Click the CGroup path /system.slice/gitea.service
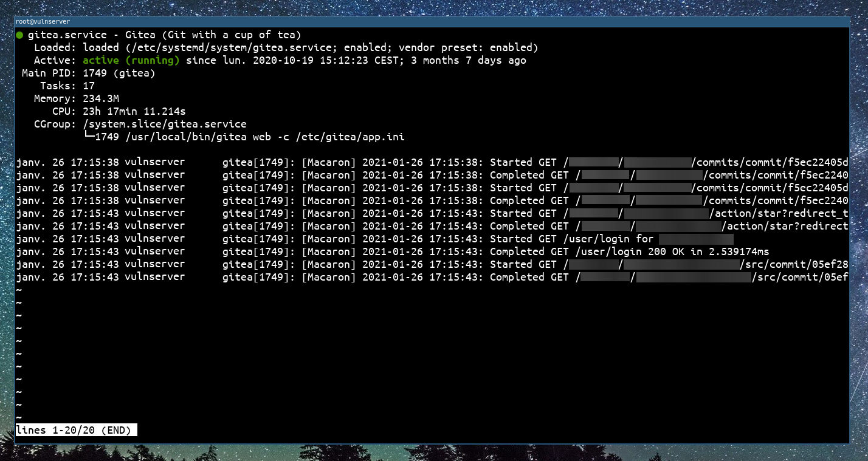The image size is (868, 461). click(x=165, y=124)
